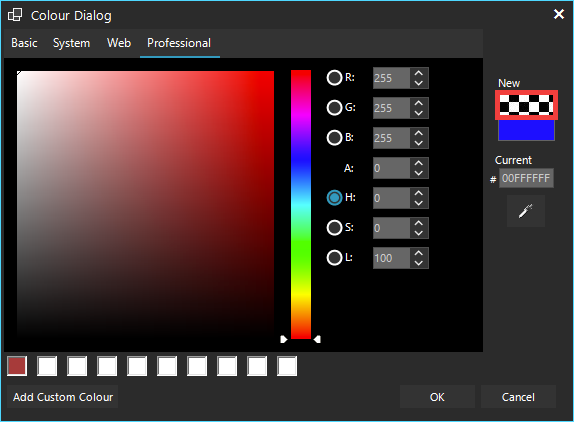Screen dimensions: 574x422
Task: Click the left hue slider arrow marker
Action: 284,339
